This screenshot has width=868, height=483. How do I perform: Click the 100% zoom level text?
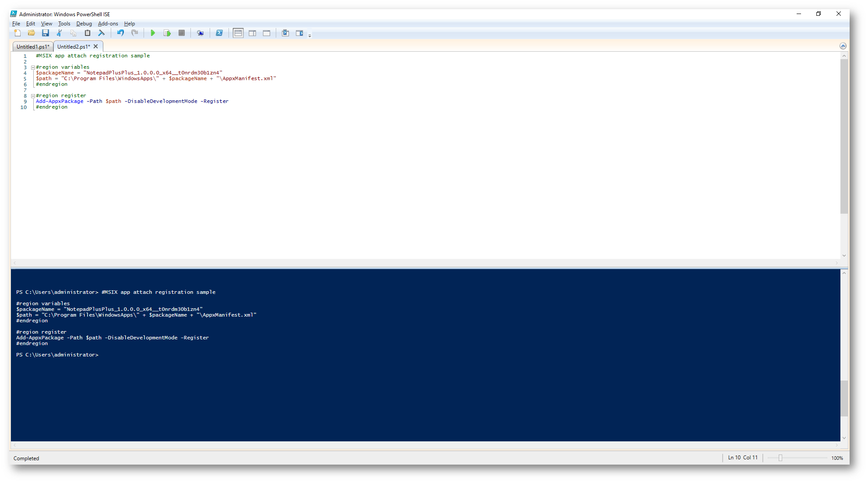pyautogui.click(x=837, y=458)
